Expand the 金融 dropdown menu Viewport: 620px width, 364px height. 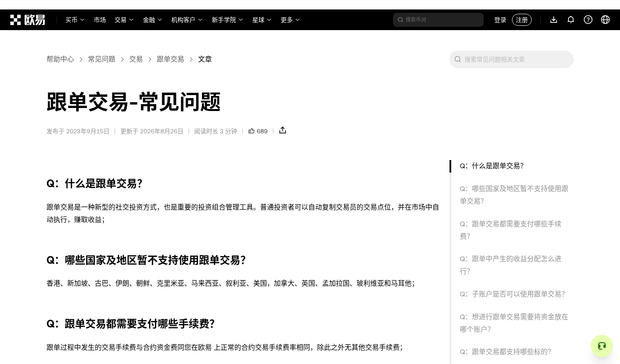[152, 20]
